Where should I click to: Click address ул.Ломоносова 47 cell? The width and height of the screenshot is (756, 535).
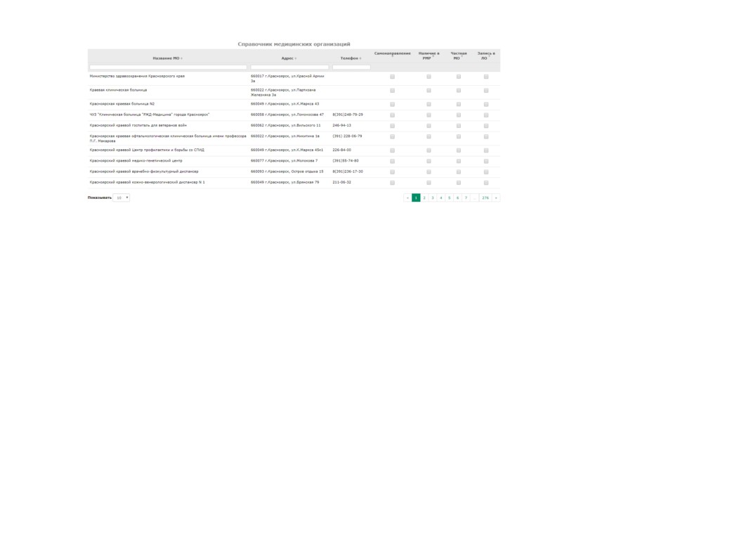click(x=287, y=115)
